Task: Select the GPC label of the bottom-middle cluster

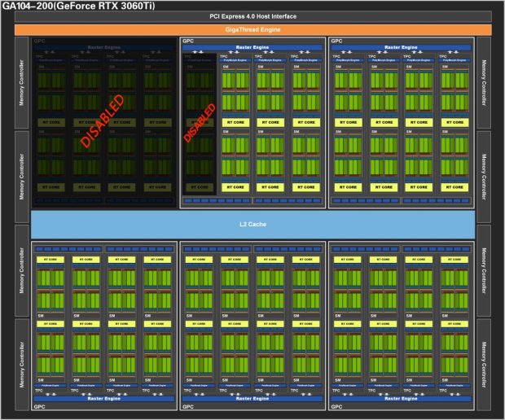Action: (x=188, y=407)
